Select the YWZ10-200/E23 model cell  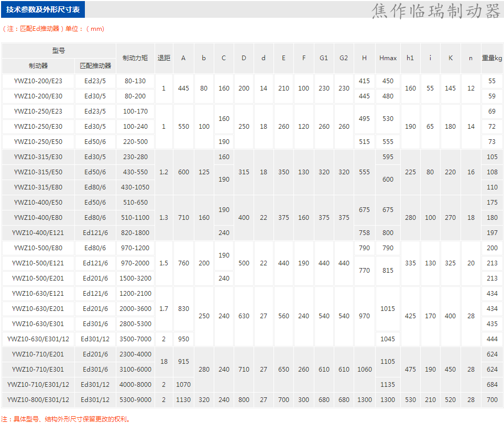point(38,81)
